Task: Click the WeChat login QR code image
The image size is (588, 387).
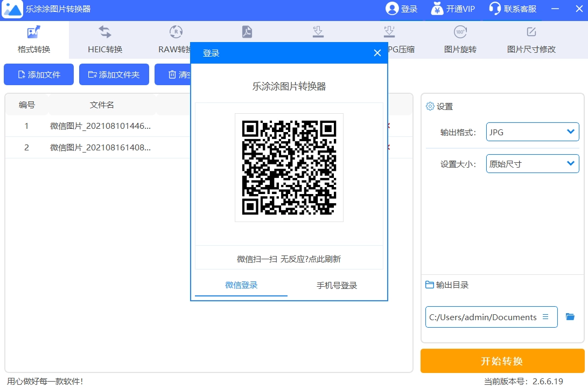Action: click(289, 168)
